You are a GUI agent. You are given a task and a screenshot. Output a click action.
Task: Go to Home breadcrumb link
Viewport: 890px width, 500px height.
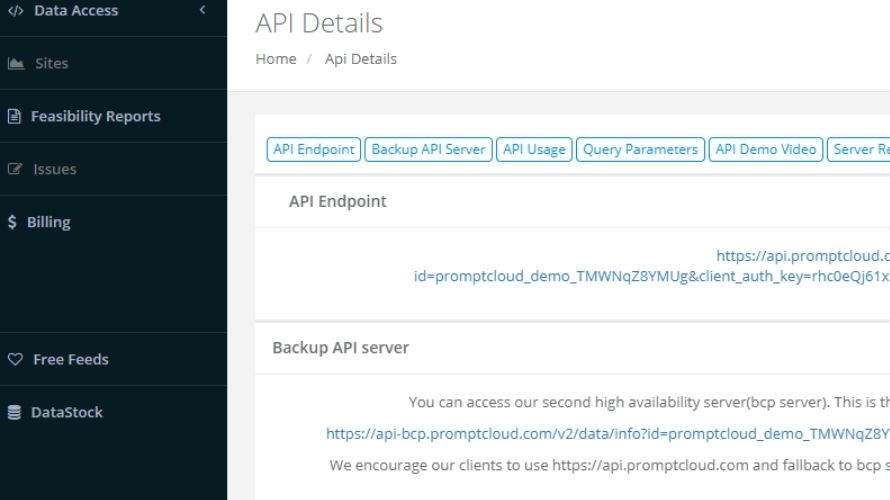pos(276,59)
